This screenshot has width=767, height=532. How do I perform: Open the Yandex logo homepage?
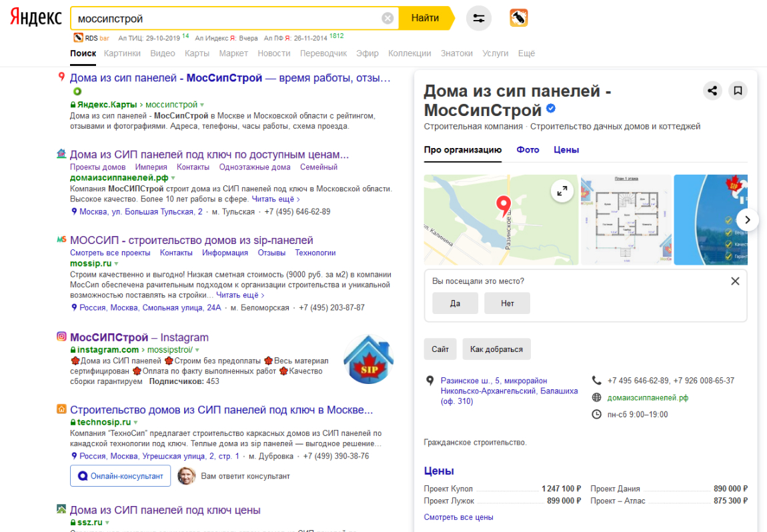pos(36,17)
